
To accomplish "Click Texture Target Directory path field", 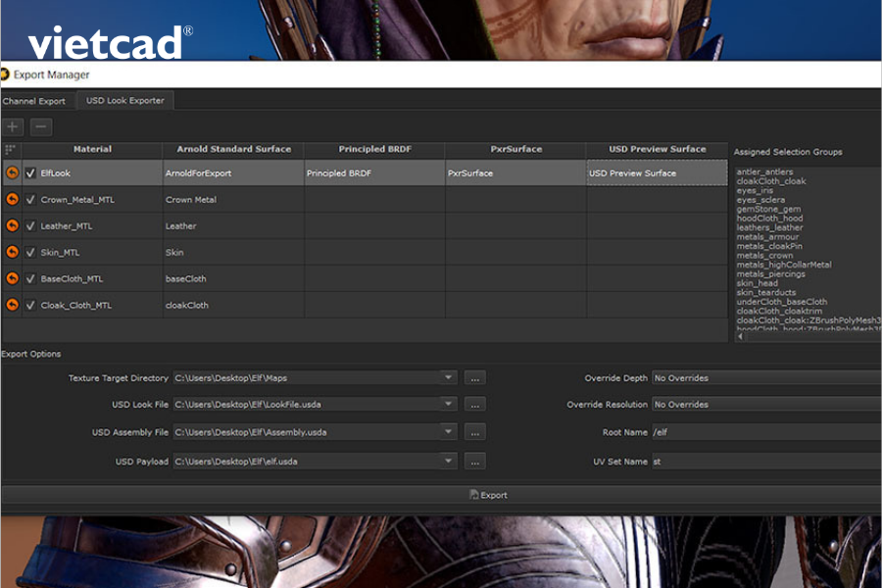I will click(x=307, y=378).
